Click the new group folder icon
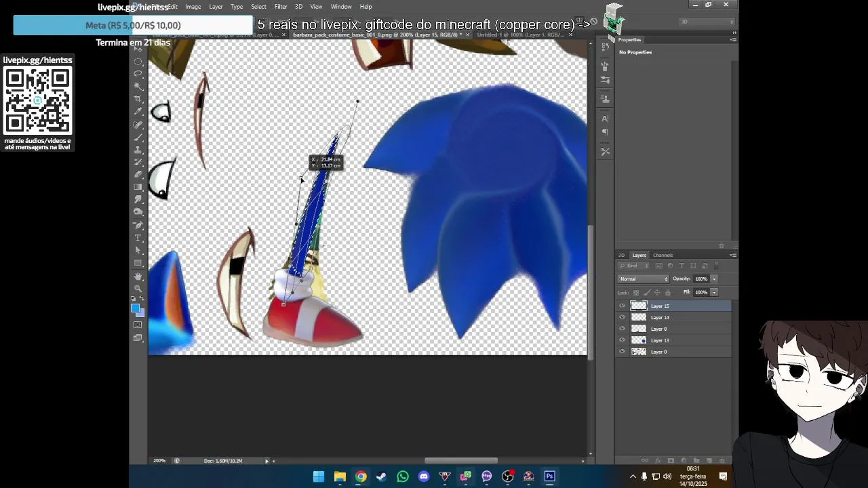Image resolution: width=868 pixels, height=488 pixels. [x=696, y=461]
